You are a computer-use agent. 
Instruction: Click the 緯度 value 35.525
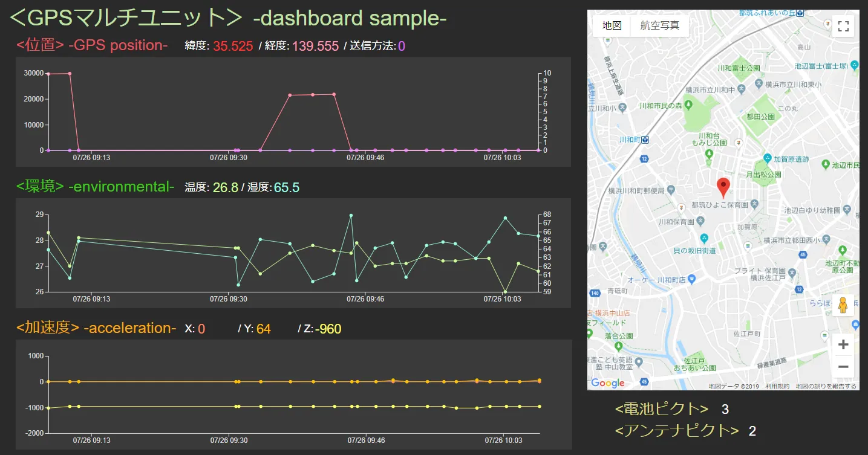232,47
